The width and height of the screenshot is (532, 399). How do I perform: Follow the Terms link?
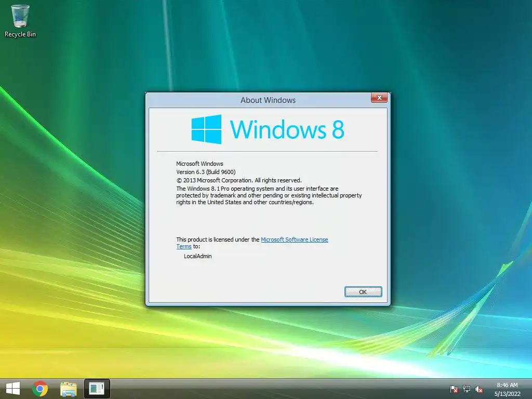(184, 246)
